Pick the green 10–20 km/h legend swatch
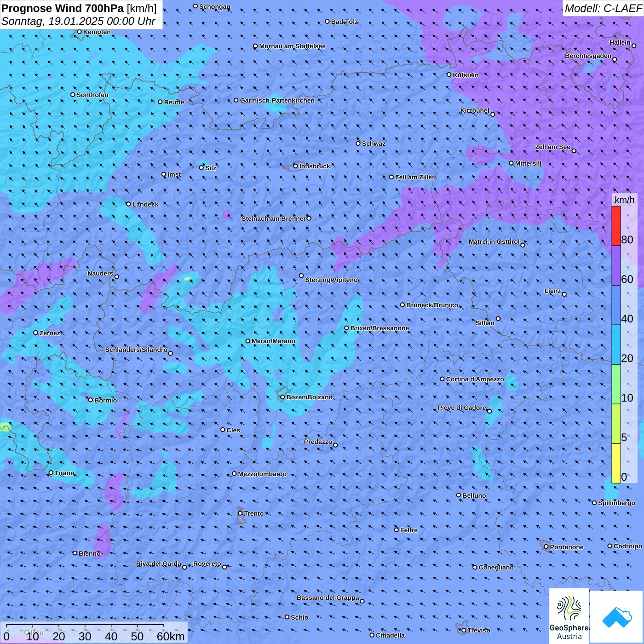The image size is (644, 644). click(616, 385)
